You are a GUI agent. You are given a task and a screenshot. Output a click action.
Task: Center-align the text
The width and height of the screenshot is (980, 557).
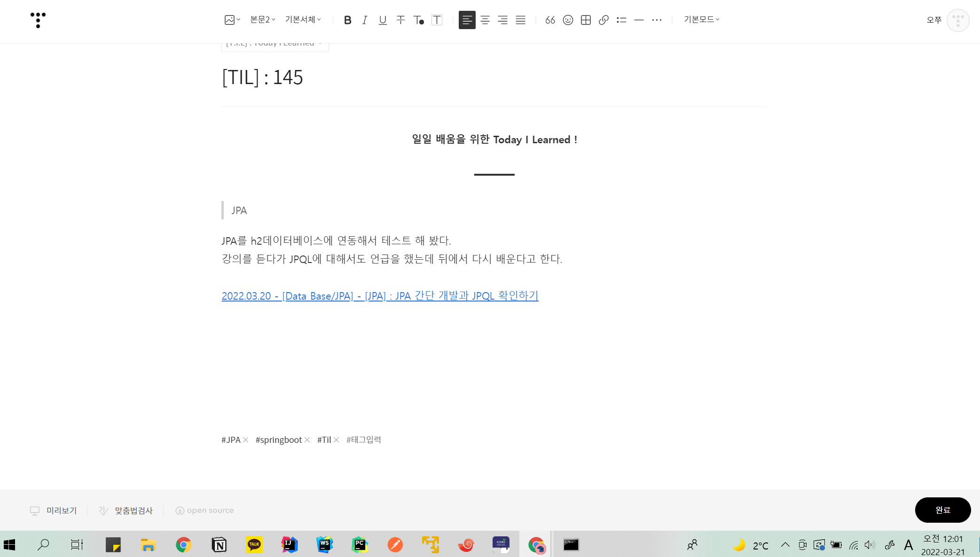point(485,20)
